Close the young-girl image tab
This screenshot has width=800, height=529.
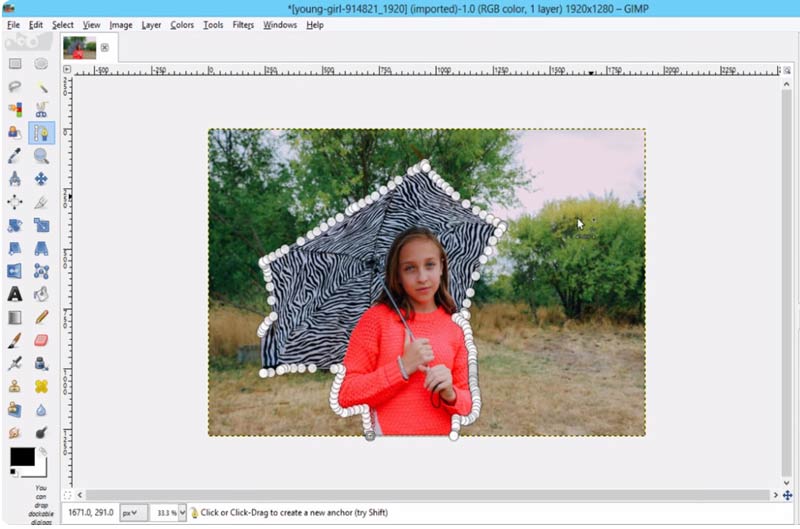point(105,47)
